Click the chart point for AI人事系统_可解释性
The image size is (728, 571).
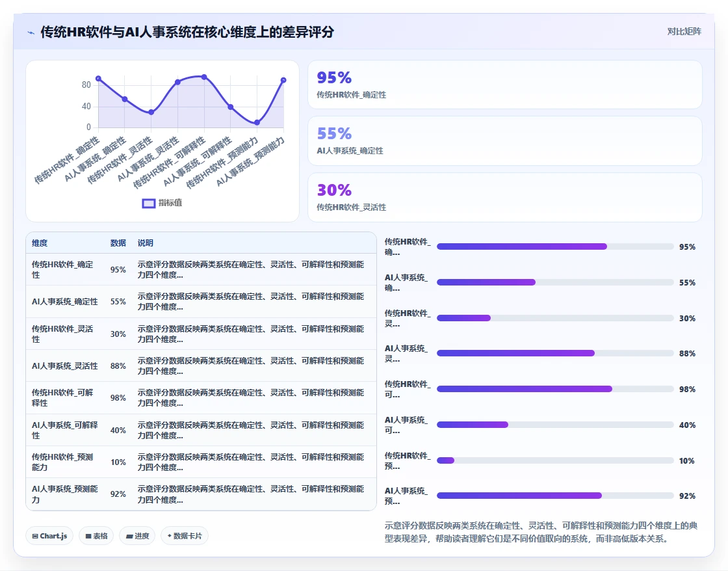[231, 107]
